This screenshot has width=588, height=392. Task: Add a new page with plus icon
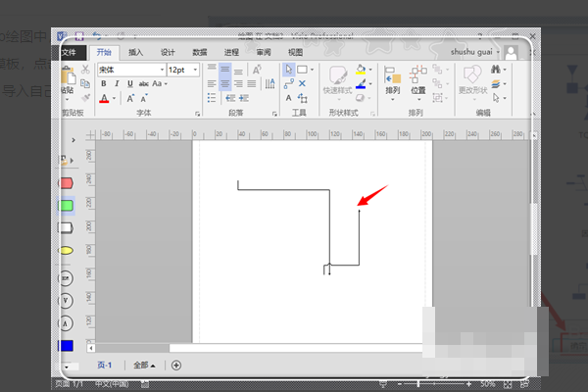pos(176,365)
